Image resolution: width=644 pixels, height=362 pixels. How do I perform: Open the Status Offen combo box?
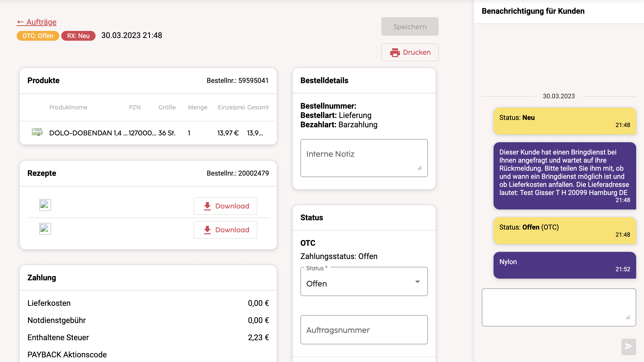point(364,282)
